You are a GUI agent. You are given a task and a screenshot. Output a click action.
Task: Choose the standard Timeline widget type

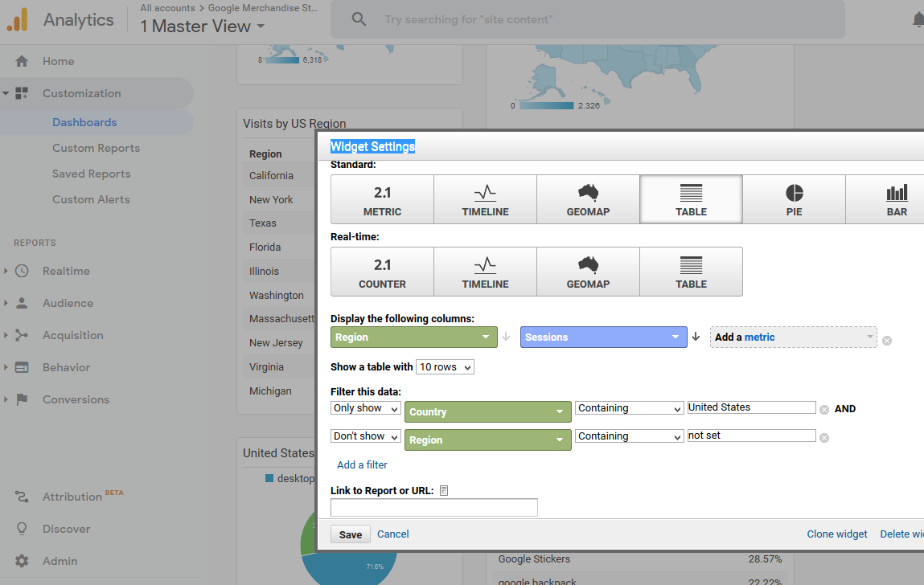point(485,200)
